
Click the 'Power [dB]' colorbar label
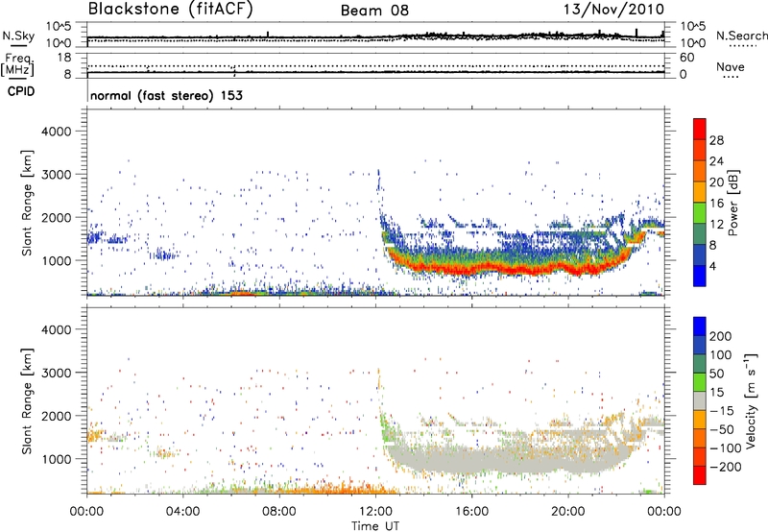(733, 203)
